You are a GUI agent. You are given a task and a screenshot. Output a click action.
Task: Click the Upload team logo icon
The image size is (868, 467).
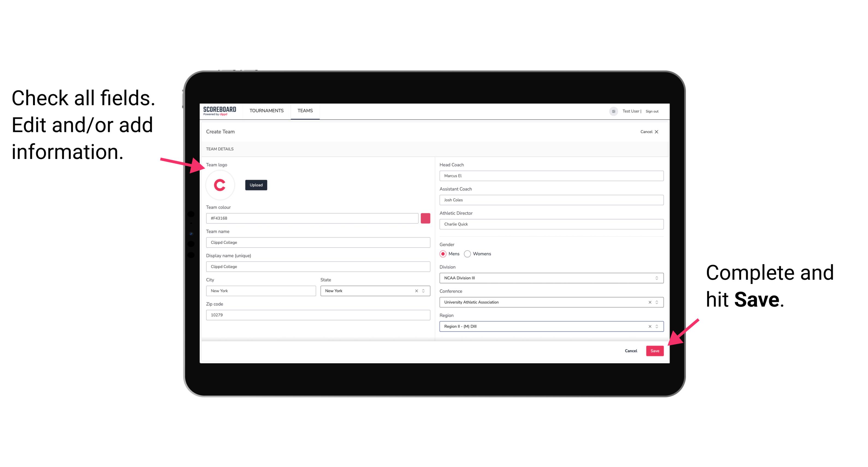tap(255, 185)
